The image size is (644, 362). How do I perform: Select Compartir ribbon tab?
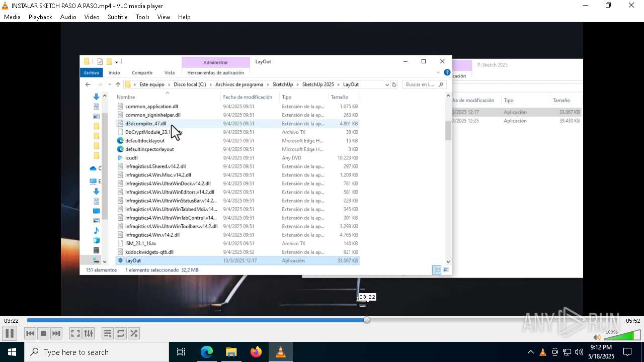coord(142,72)
